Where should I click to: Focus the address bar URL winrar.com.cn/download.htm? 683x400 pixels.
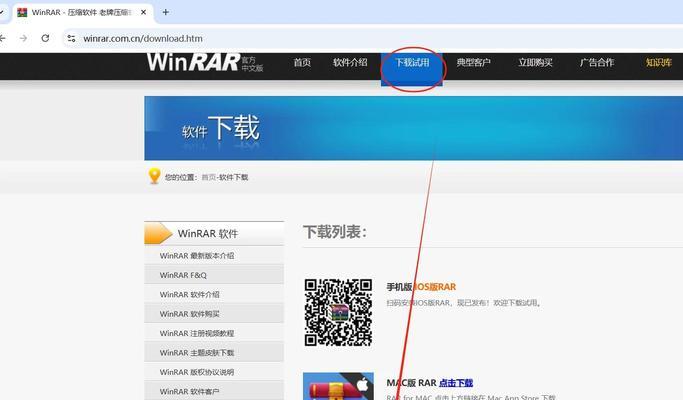143,38
